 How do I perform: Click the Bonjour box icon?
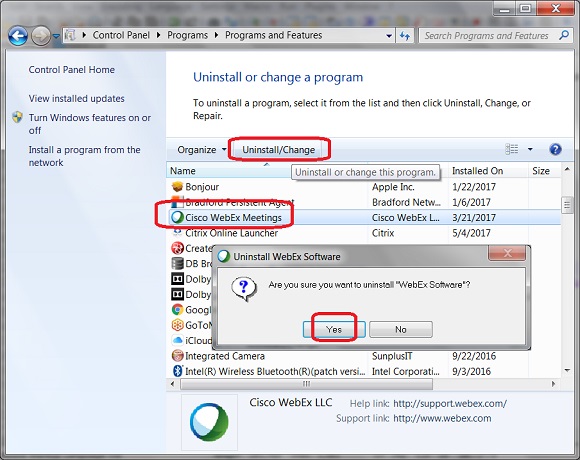tap(177, 186)
